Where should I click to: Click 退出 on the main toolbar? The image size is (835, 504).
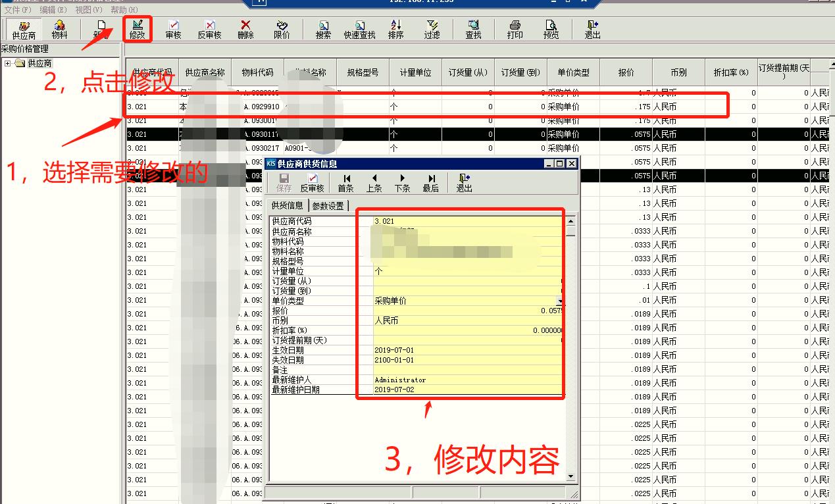pos(591,30)
